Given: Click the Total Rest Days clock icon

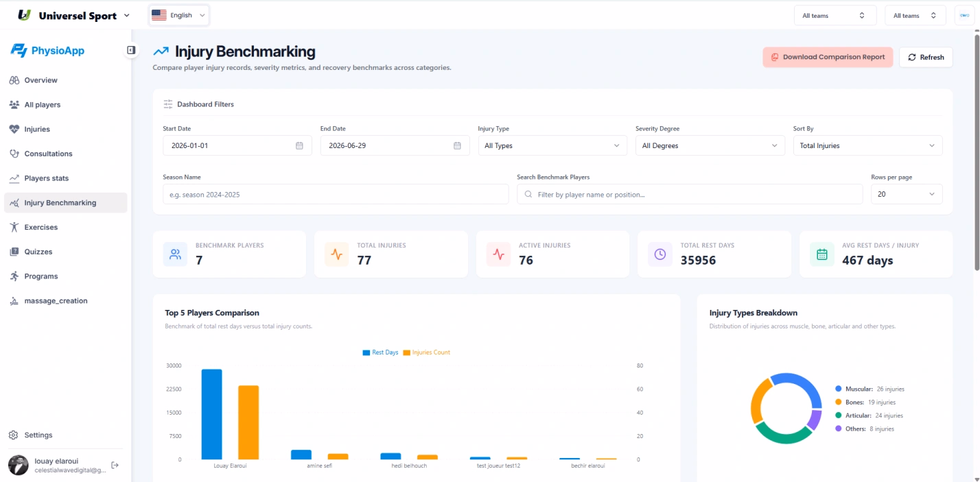Looking at the screenshot, I should (x=660, y=254).
